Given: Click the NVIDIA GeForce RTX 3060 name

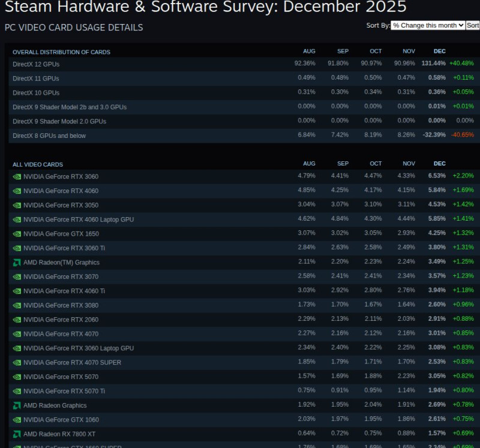Looking at the screenshot, I should click(61, 176).
